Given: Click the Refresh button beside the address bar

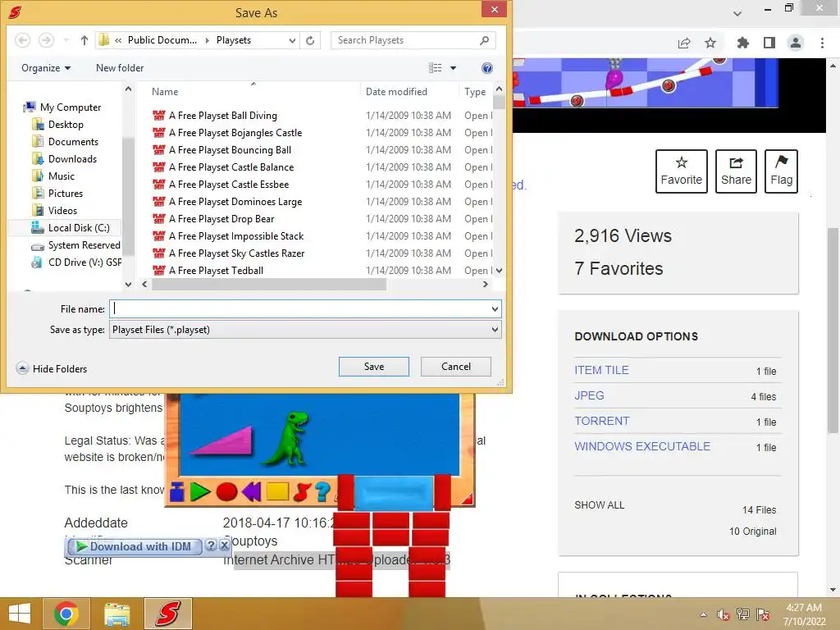Looking at the screenshot, I should pos(310,40).
